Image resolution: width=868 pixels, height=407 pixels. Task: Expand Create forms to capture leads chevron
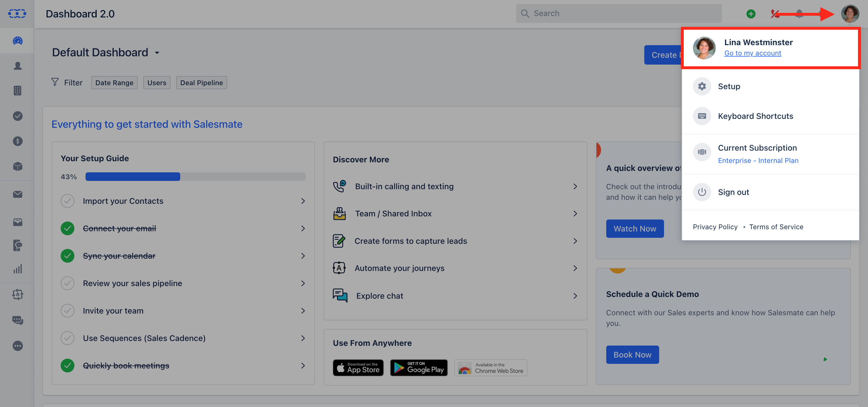point(575,241)
